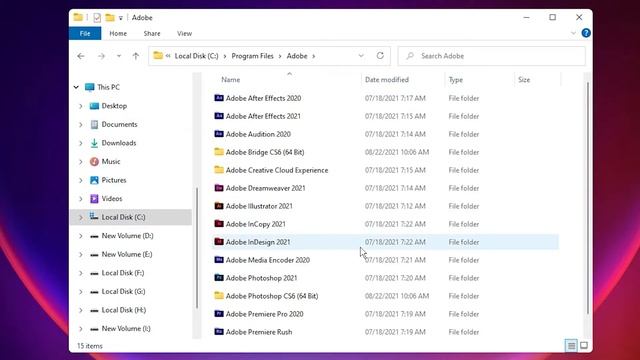Collapse the This PC tree node
The image size is (640, 360).
pyautogui.click(x=76, y=87)
